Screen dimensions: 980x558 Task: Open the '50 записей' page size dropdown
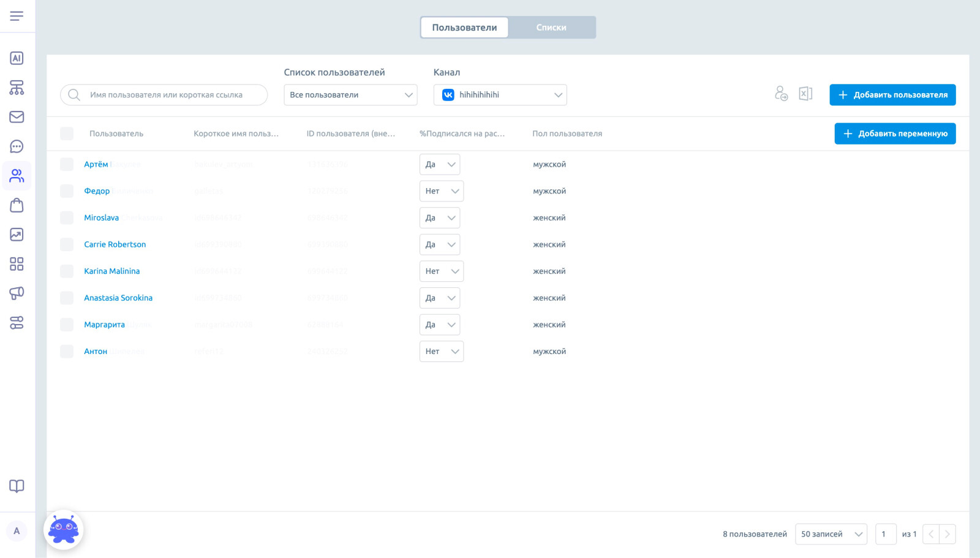click(831, 534)
